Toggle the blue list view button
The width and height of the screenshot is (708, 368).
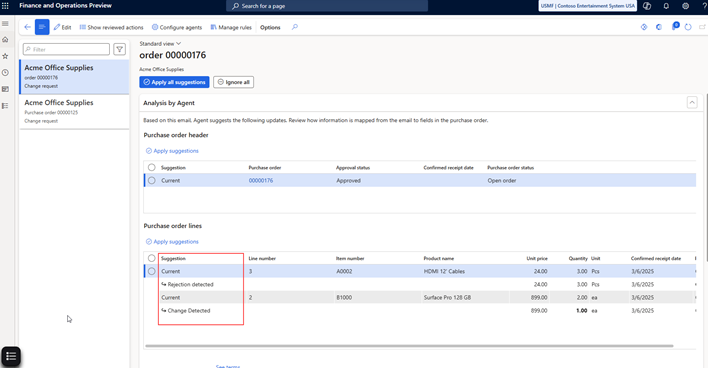point(42,27)
